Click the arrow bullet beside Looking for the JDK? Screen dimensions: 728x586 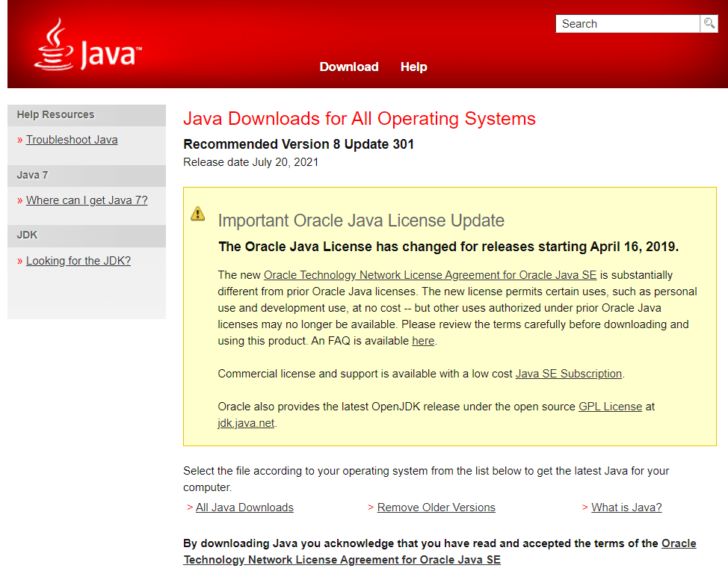point(19,260)
